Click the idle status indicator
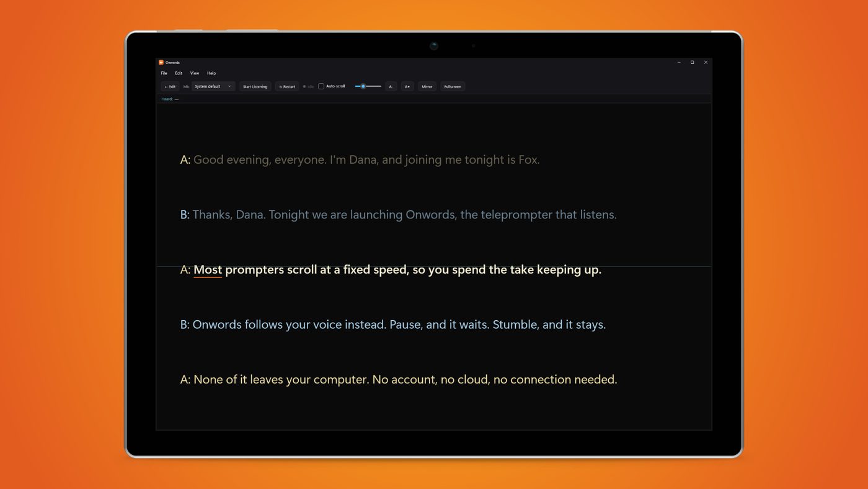Viewport: 868px width, 489px height. pos(308,86)
